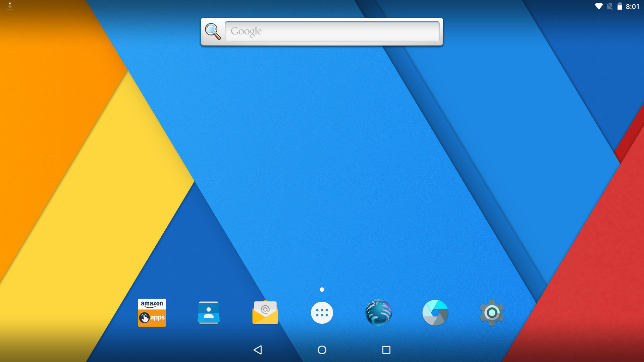Open the app drawer
Screen dimensions: 644x362
click(x=322, y=313)
